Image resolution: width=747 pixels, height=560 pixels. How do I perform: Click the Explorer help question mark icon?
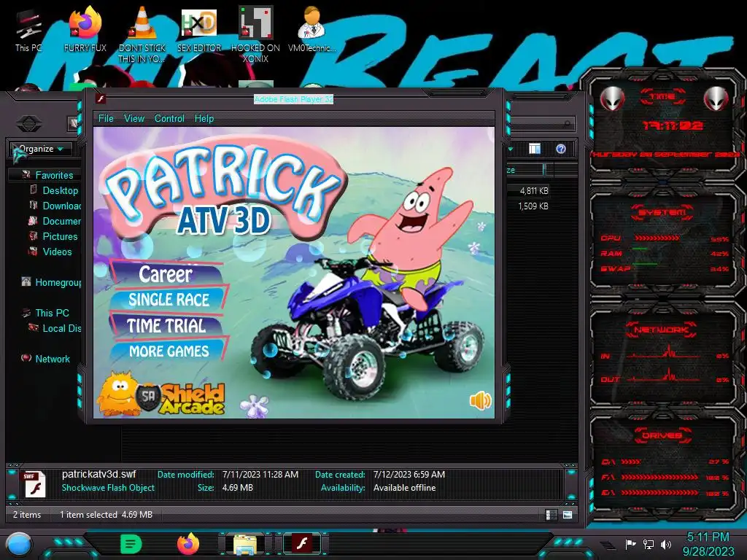tap(561, 149)
